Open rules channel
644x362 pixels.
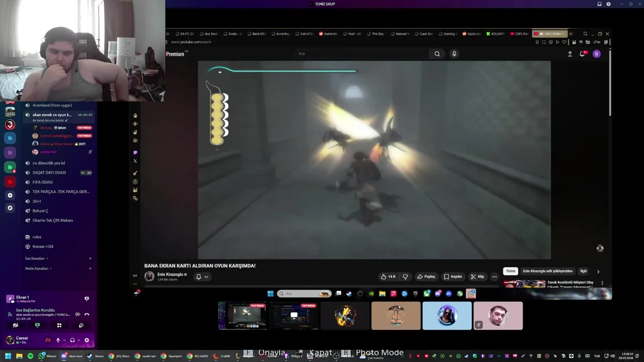pos(59,237)
